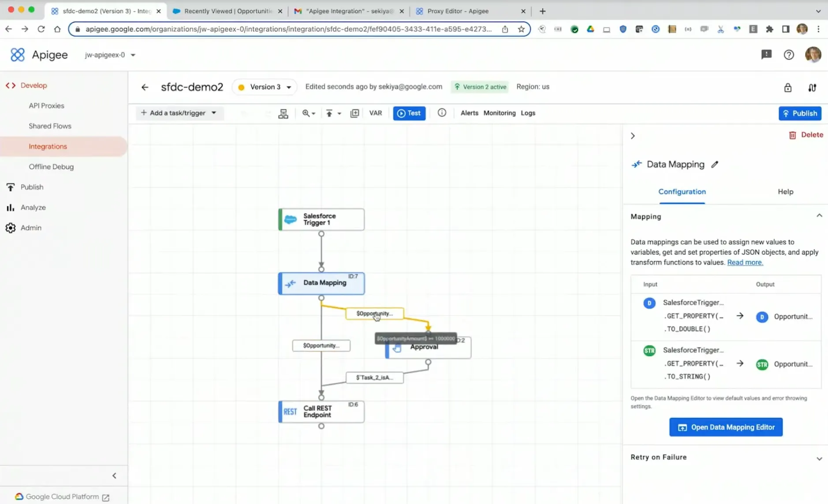Click the Apigee logo icon
828x504 pixels.
17,55
